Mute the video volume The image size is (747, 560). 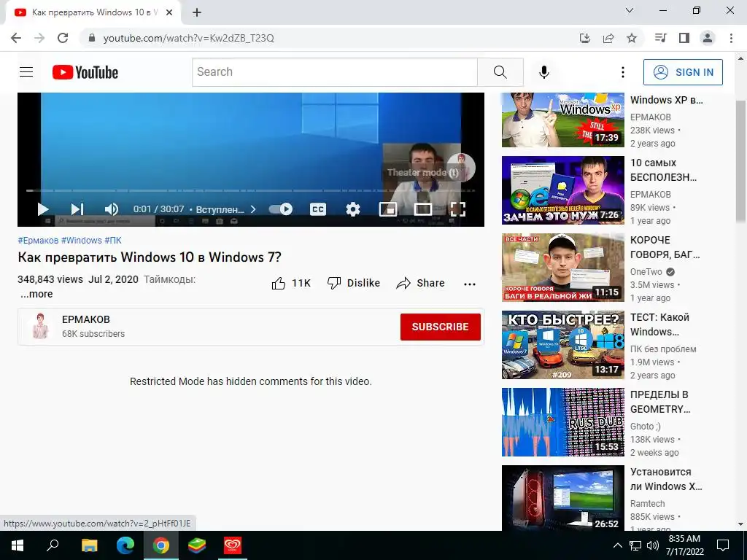[112, 209]
